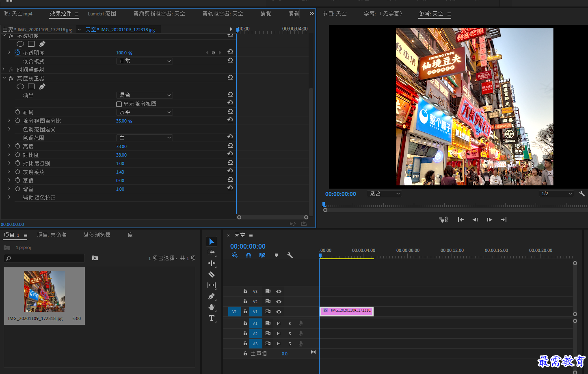
Task: Select the Track Select Forward tool
Action: point(212,252)
